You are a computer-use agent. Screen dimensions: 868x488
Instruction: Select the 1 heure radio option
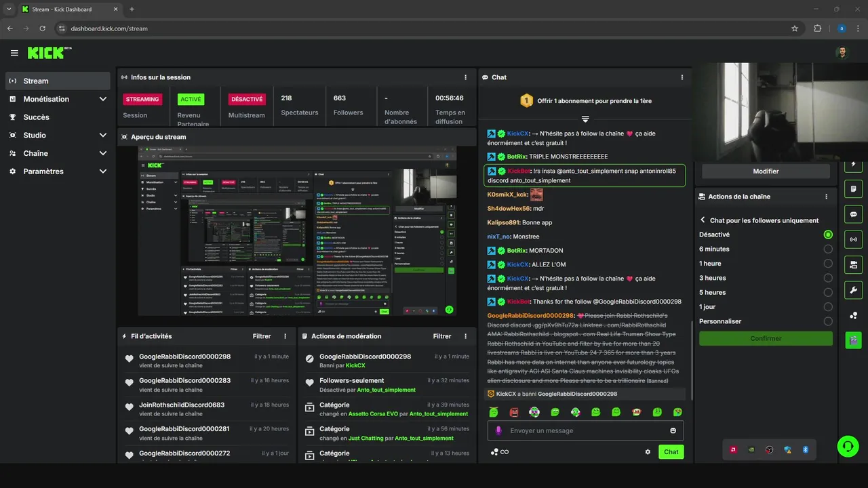point(828,264)
